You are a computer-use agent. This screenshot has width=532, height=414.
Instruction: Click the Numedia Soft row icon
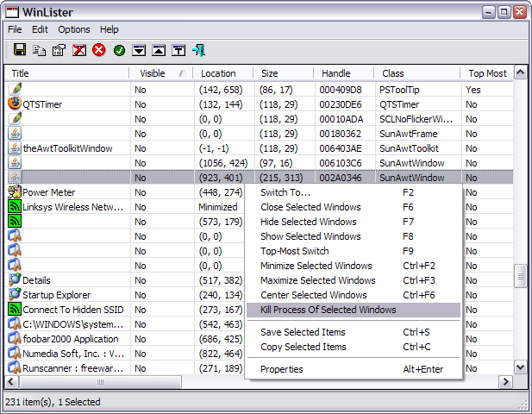coord(15,354)
